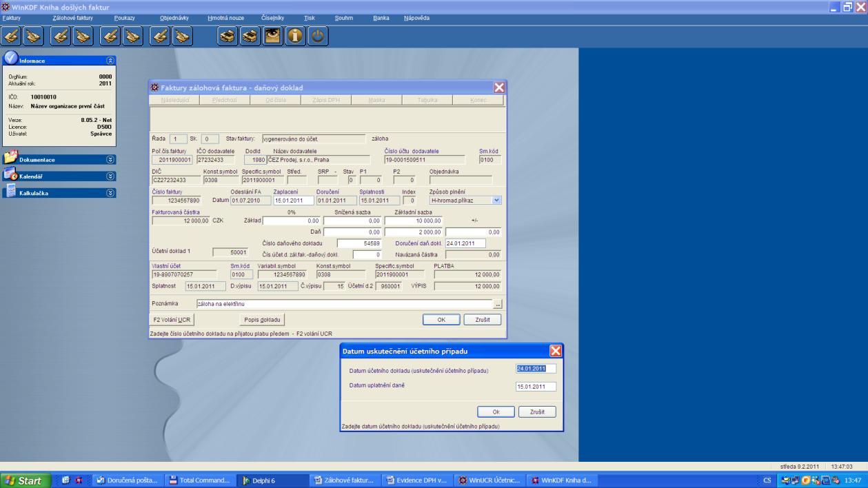
Task: Open the Hmotná nouze menu
Action: 225,17
